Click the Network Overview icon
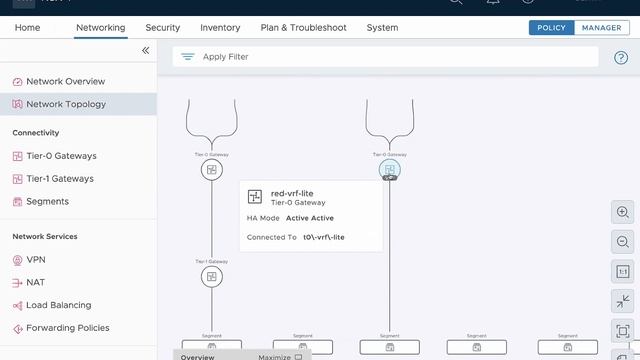Image resolution: width=640 pixels, height=360 pixels. 17,82
